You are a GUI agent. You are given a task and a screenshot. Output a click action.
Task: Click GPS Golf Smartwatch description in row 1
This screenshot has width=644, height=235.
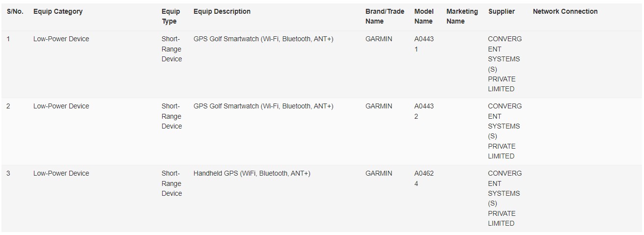pos(263,39)
